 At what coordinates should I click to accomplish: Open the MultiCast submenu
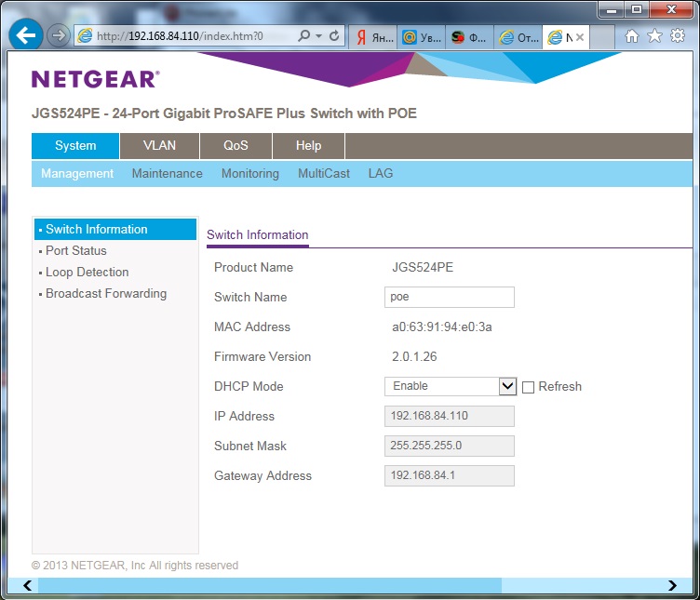(324, 174)
